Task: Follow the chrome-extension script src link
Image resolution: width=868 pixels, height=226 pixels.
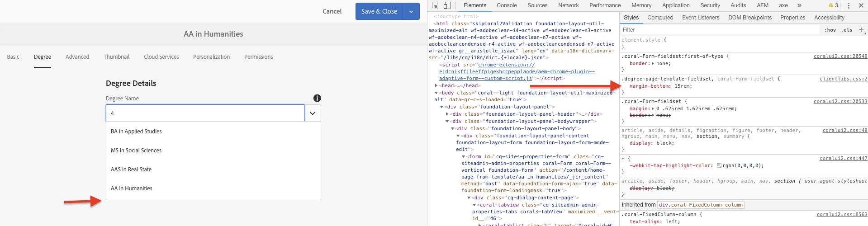Action: pos(517,71)
